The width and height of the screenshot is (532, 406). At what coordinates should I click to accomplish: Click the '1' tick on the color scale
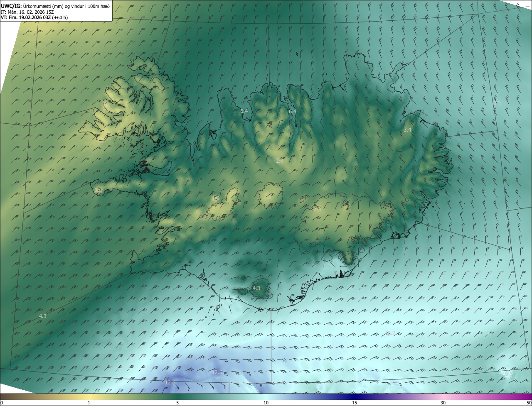pyautogui.click(x=89, y=403)
